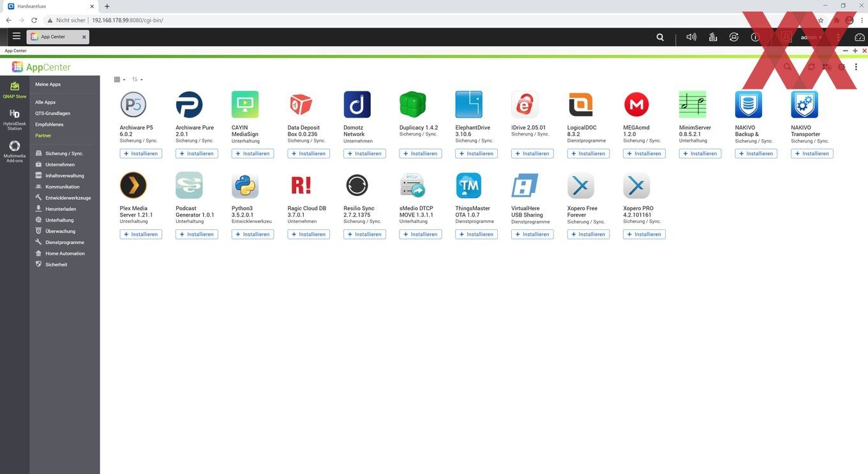The width and height of the screenshot is (868, 474).
Task: Open the Plex Media Server icon
Action: pos(133,185)
